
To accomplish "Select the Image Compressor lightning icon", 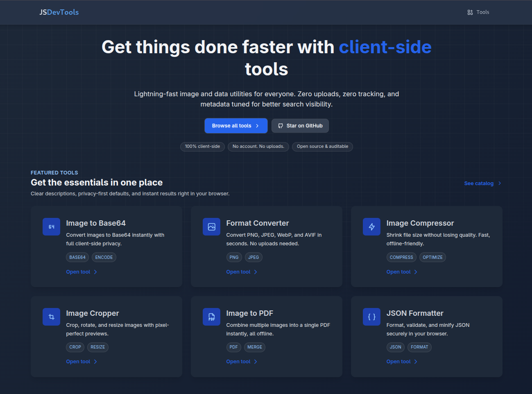I will pyautogui.click(x=371, y=226).
